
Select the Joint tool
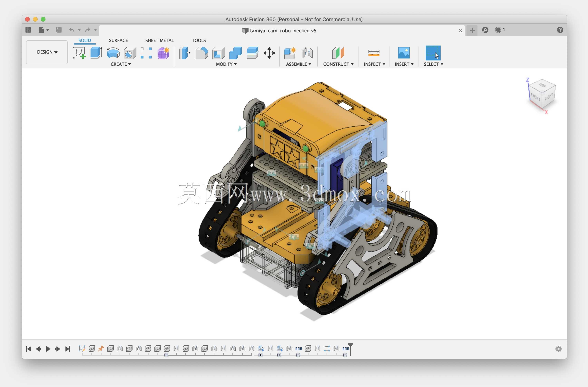[x=307, y=53]
